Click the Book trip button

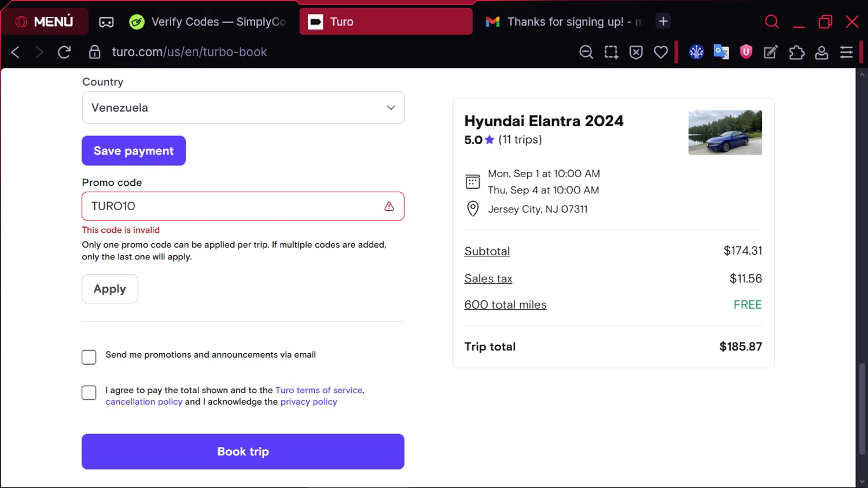(x=243, y=452)
